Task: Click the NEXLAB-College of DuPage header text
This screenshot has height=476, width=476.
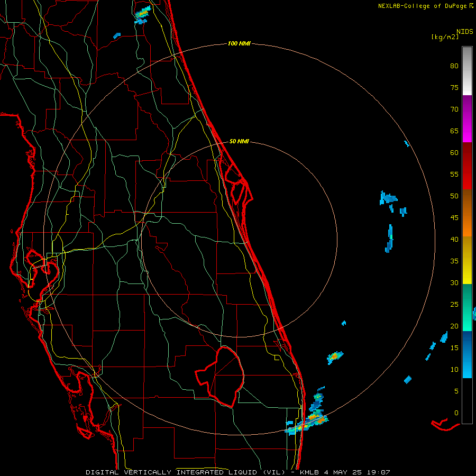Action: [425, 6]
